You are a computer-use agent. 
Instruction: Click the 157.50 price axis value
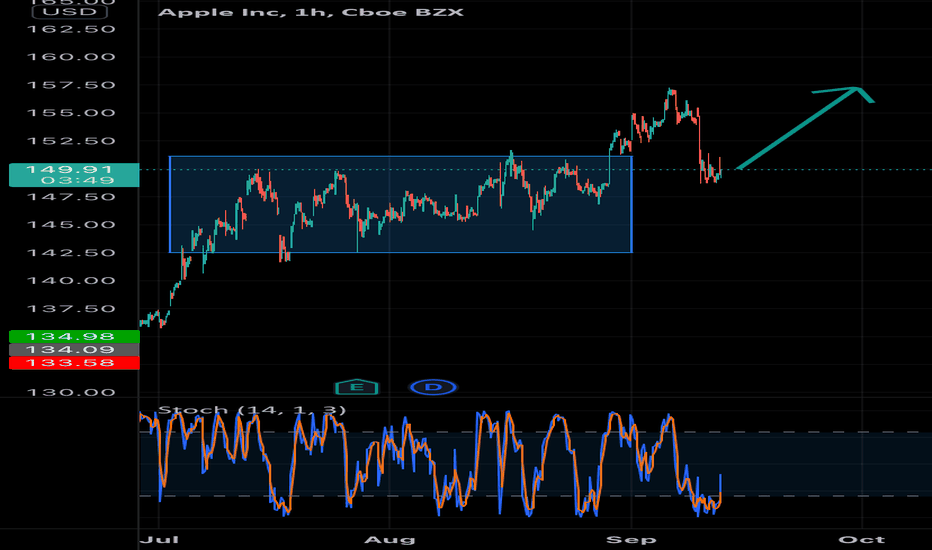71,85
